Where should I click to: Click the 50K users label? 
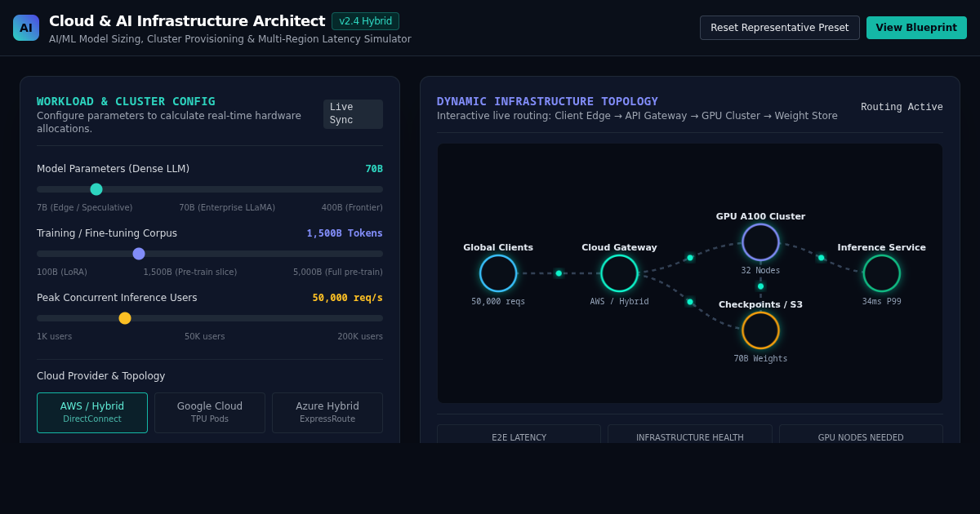point(205,337)
